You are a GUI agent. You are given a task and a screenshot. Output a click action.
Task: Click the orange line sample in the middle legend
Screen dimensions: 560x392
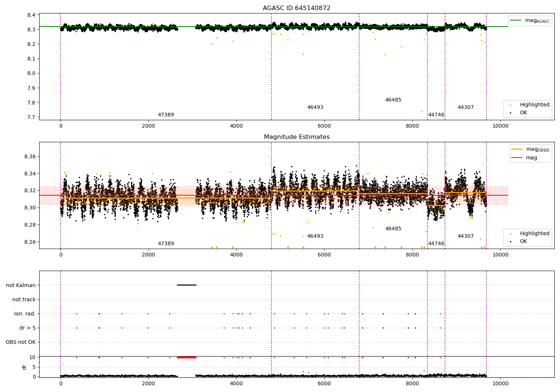[x=517, y=149]
